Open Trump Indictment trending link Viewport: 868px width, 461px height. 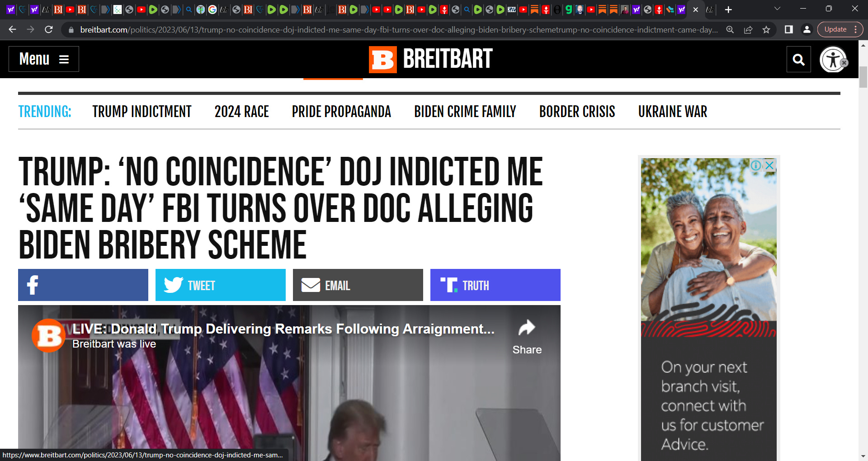[x=142, y=112]
